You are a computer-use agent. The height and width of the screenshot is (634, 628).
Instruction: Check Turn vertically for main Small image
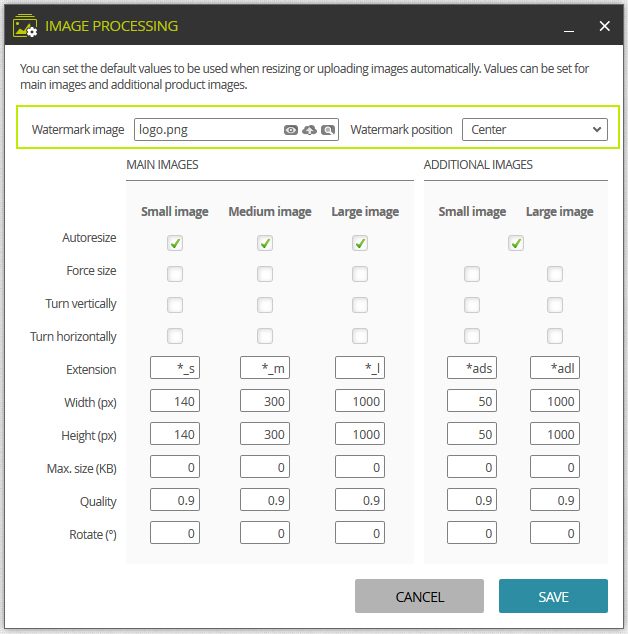click(x=175, y=305)
